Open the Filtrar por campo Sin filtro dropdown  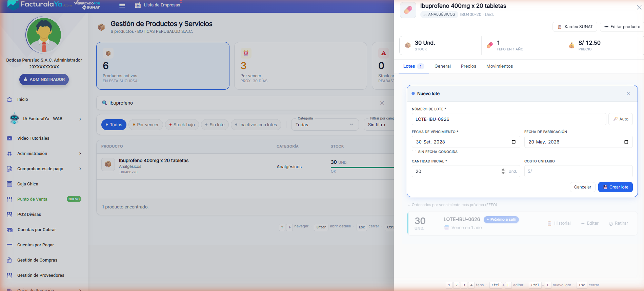[379, 125]
